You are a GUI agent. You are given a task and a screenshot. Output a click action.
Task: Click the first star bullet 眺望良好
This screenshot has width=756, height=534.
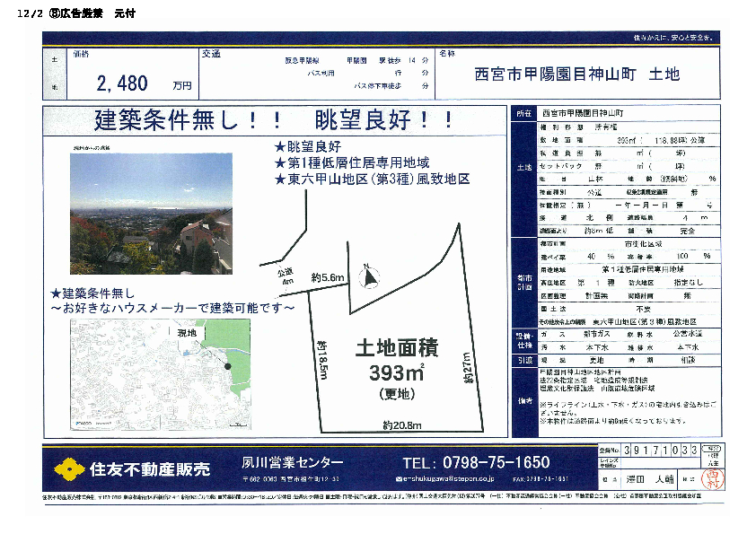(279, 147)
